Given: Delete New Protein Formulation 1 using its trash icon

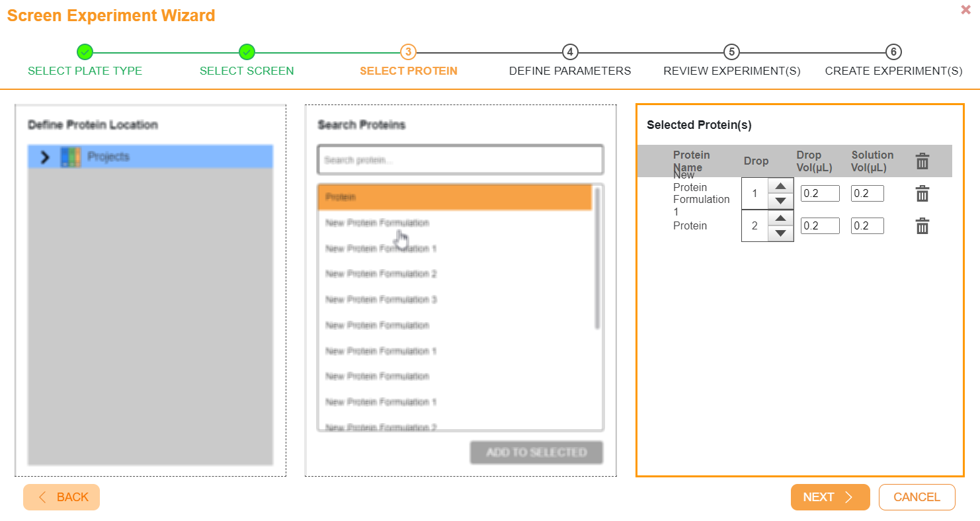Looking at the screenshot, I should pyautogui.click(x=923, y=193).
